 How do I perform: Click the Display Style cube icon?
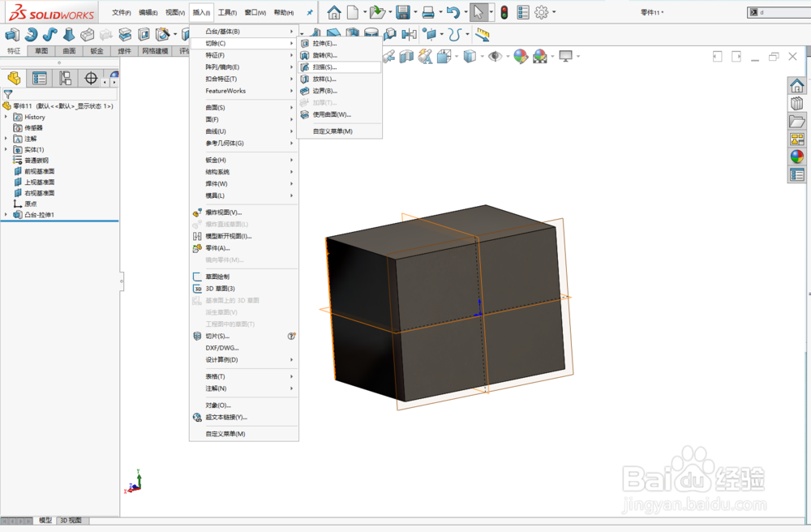[469, 56]
